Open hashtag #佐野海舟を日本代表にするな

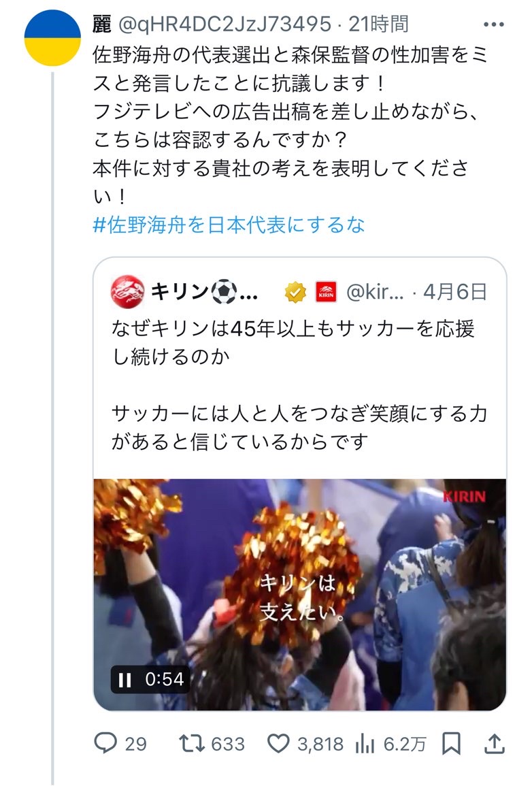(x=229, y=225)
